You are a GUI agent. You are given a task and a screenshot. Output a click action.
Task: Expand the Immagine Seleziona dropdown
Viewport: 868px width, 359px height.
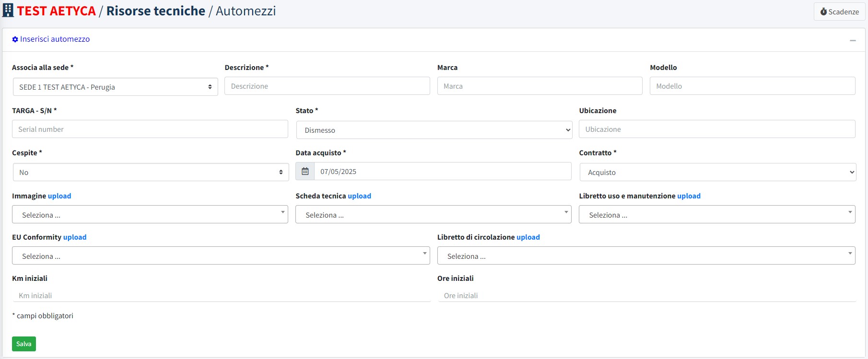(x=150, y=215)
